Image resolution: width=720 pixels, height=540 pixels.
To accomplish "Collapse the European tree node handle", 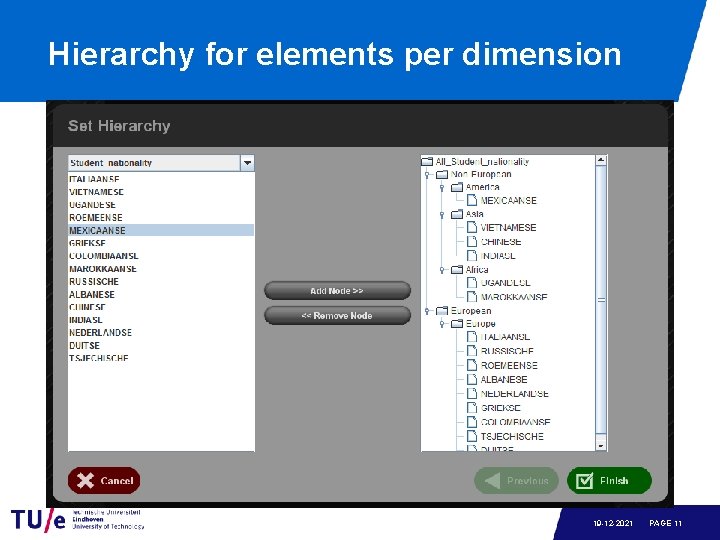I will click(427, 311).
